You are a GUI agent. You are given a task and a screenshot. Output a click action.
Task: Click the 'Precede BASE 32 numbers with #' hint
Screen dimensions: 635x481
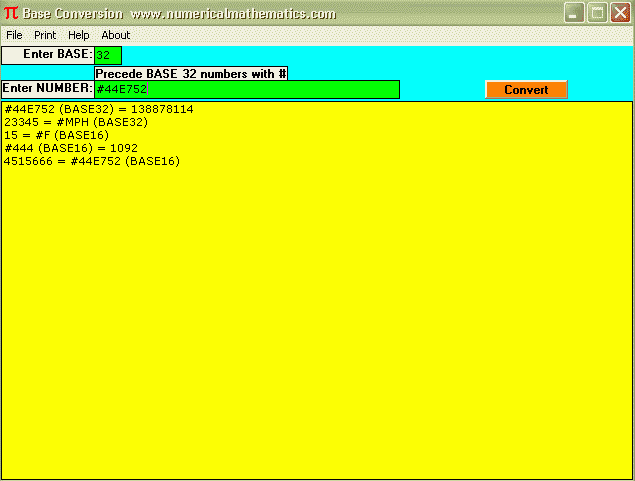point(191,74)
